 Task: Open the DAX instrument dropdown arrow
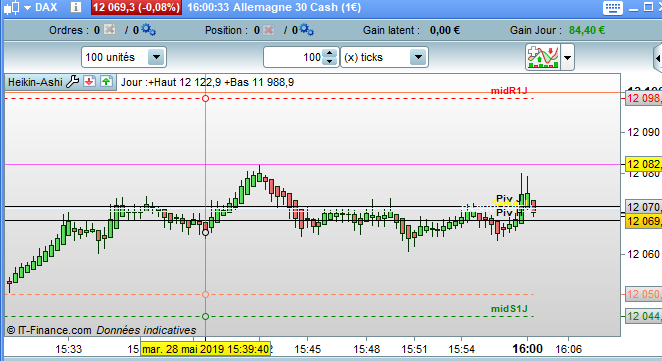(x=27, y=8)
